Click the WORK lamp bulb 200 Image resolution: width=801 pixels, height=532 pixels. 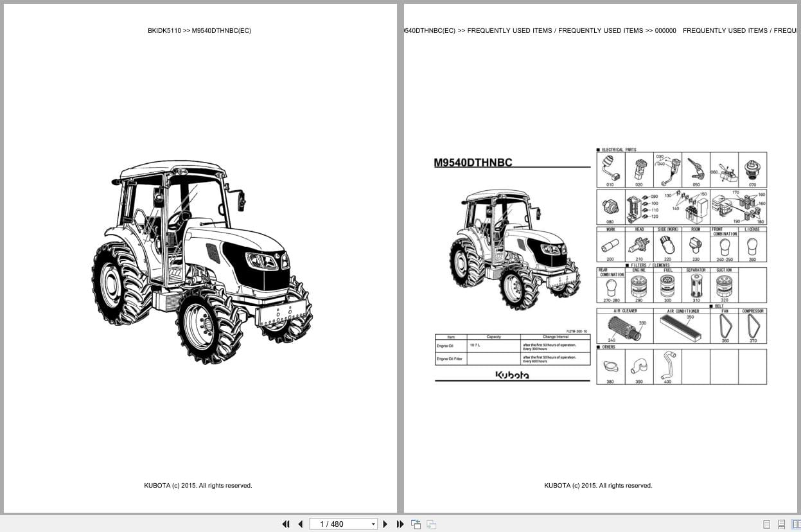610,245
